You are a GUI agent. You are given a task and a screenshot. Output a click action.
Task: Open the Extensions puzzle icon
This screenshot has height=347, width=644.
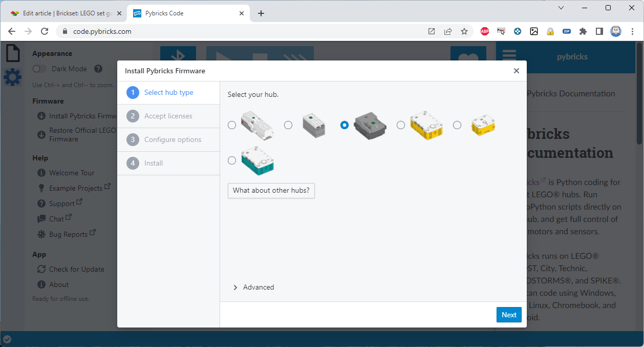pyautogui.click(x=583, y=31)
